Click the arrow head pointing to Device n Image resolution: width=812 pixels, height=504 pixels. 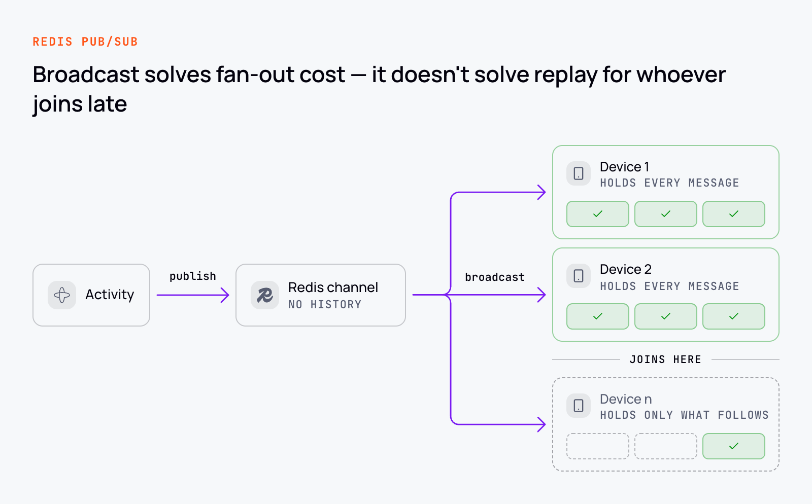point(541,424)
